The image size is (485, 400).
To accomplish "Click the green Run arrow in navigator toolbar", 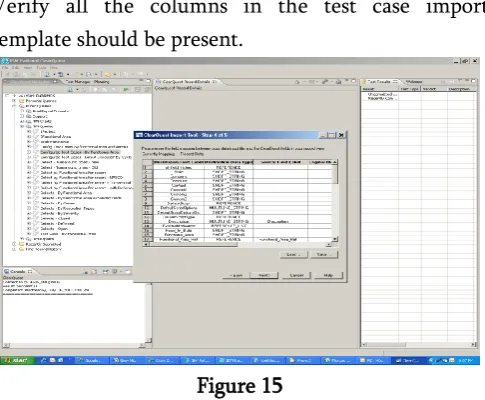I will coord(126,89).
